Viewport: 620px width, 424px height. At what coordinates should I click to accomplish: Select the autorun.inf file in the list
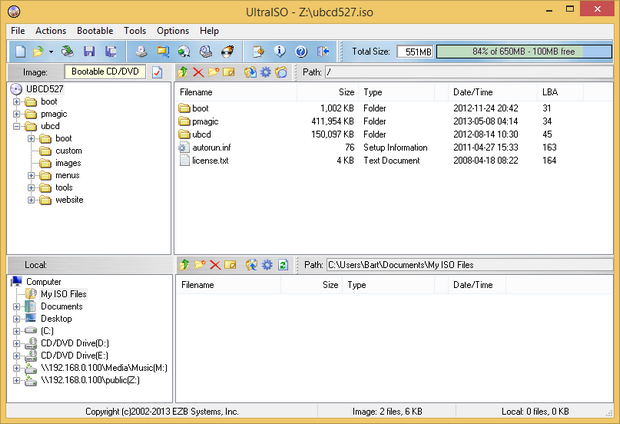tap(212, 148)
